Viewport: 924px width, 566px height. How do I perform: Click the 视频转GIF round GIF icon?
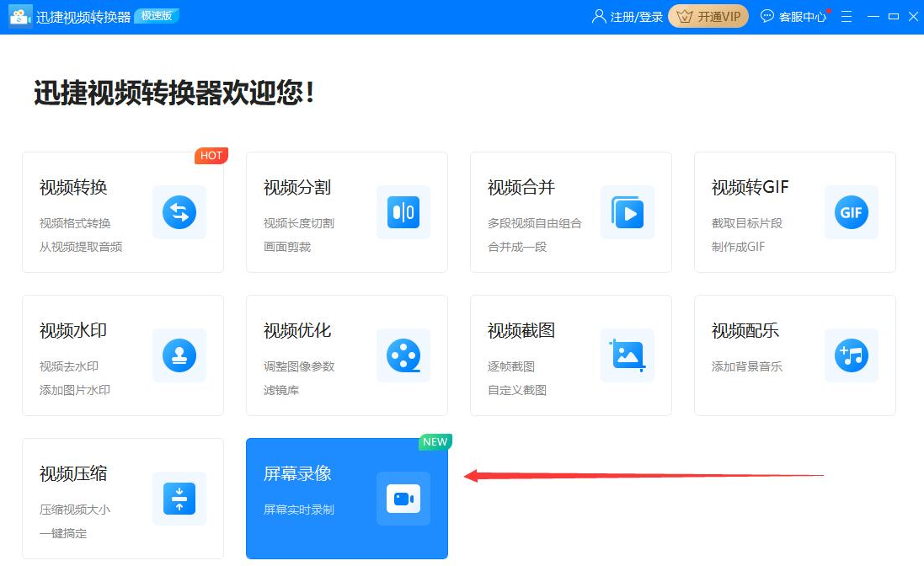pyautogui.click(x=851, y=212)
